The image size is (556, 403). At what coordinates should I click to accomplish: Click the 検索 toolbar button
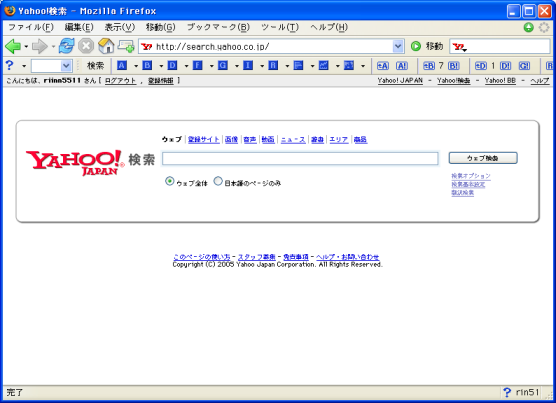pos(95,66)
